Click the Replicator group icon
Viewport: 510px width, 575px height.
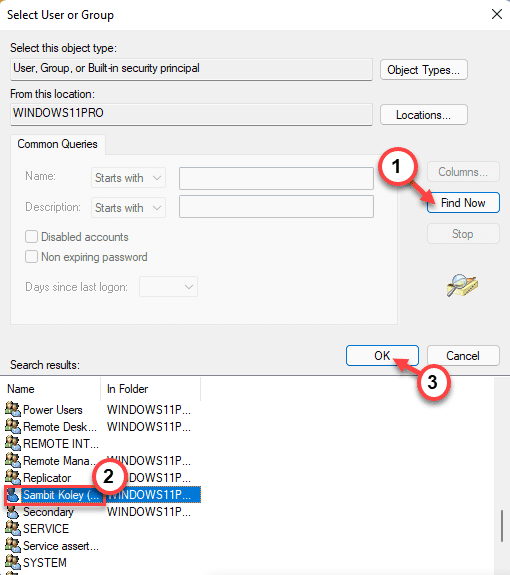click(x=13, y=477)
